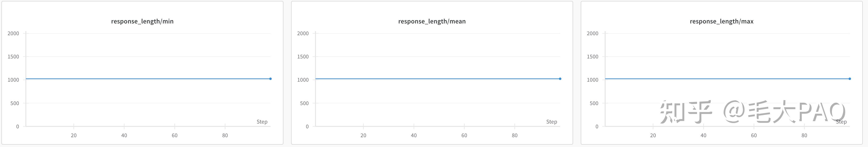Click the response_length/max chart title
The width and height of the screenshot is (868, 147).
[x=721, y=21]
